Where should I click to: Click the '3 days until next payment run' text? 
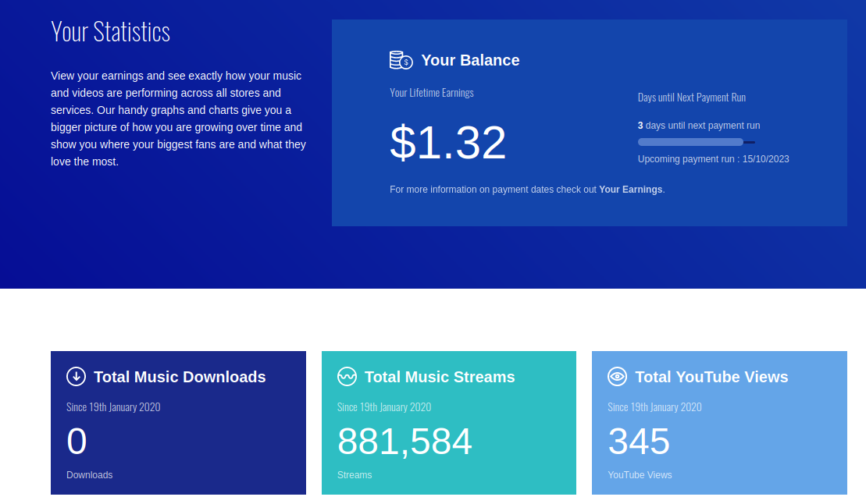(699, 126)
